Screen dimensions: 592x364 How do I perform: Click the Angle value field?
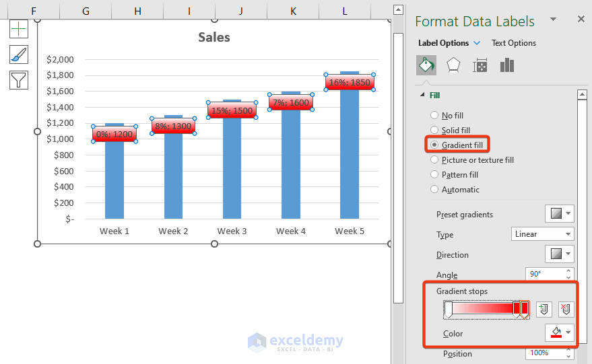pyautogui.click(x=545, y=274)
